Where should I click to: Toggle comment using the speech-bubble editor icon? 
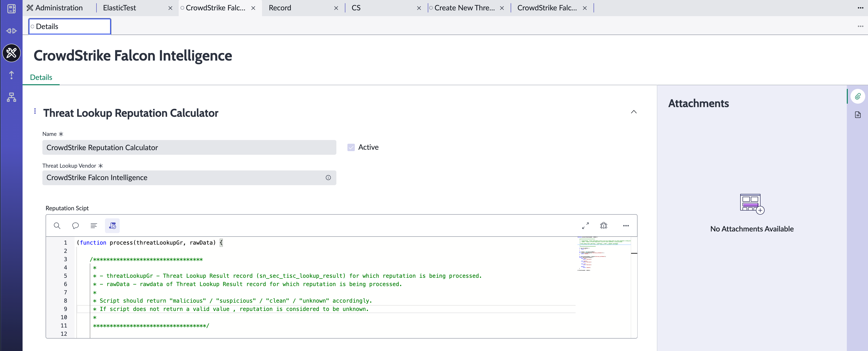(76, 225)
